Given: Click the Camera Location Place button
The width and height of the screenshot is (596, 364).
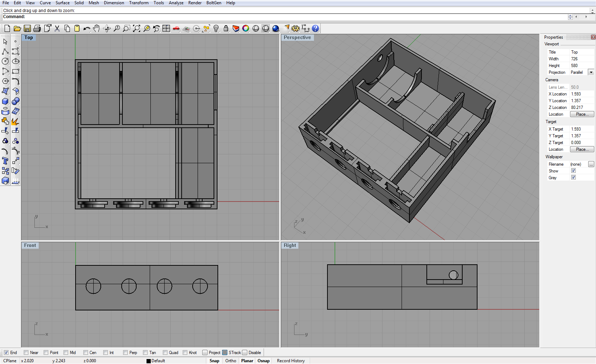Looking at the screenshot, I should pos(582,114).
